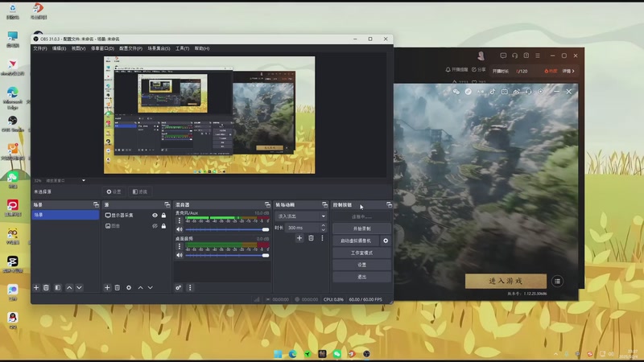644x362 pixels.
Task: Toggle lock on the image source
Action: pos(164,226)
